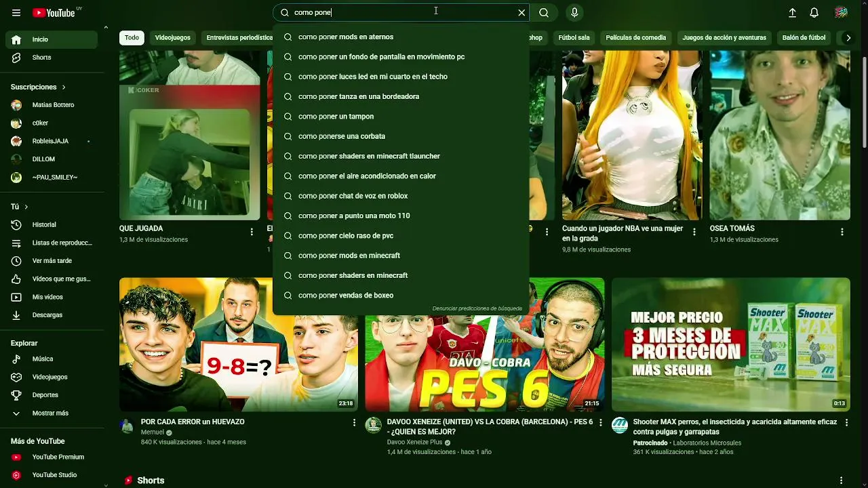Open Mernuel channel avatar
The width and height of the screenshot is (868, 488).
pos(127,426)
